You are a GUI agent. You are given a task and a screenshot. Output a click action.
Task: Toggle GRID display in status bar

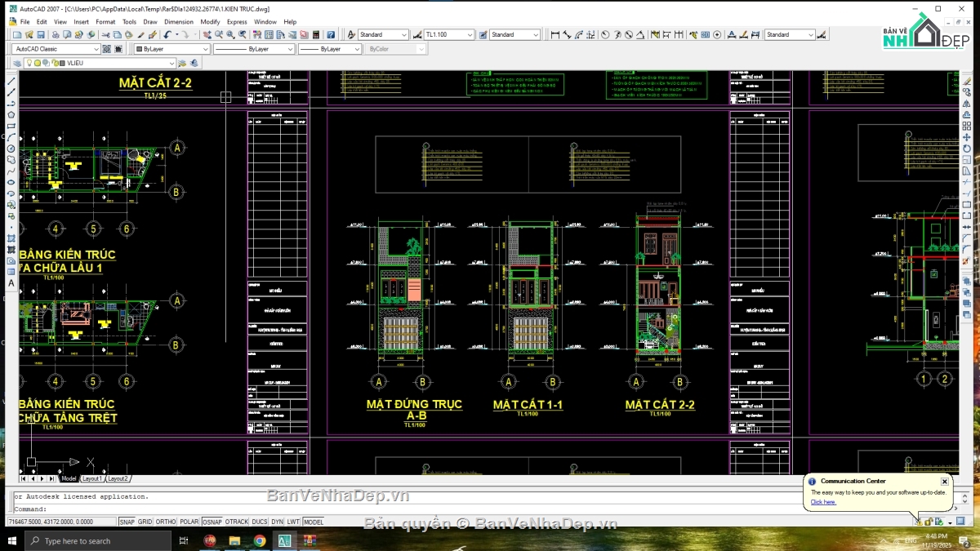(145, 522)
